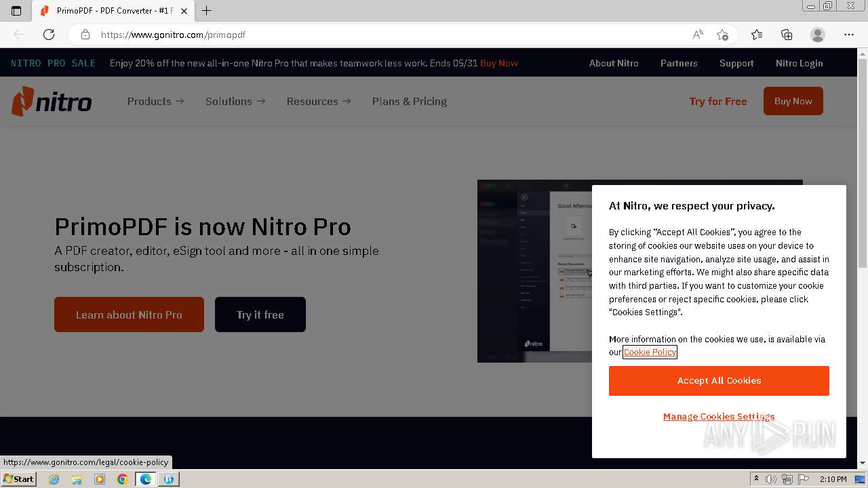This screenshot has height=488, width=868.
Task: Open the Collections icon
Action: coord(787,35)
